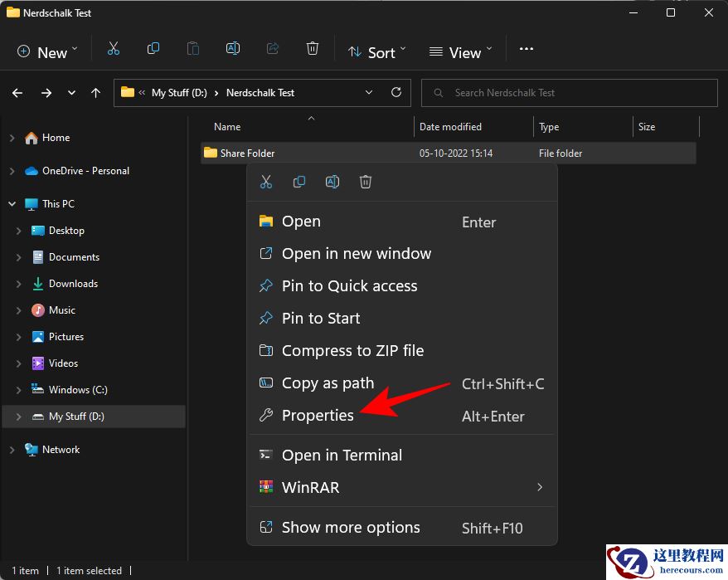The image size is (728, 580).
Task: Go back with the left arrow
Action: [17, 93]
